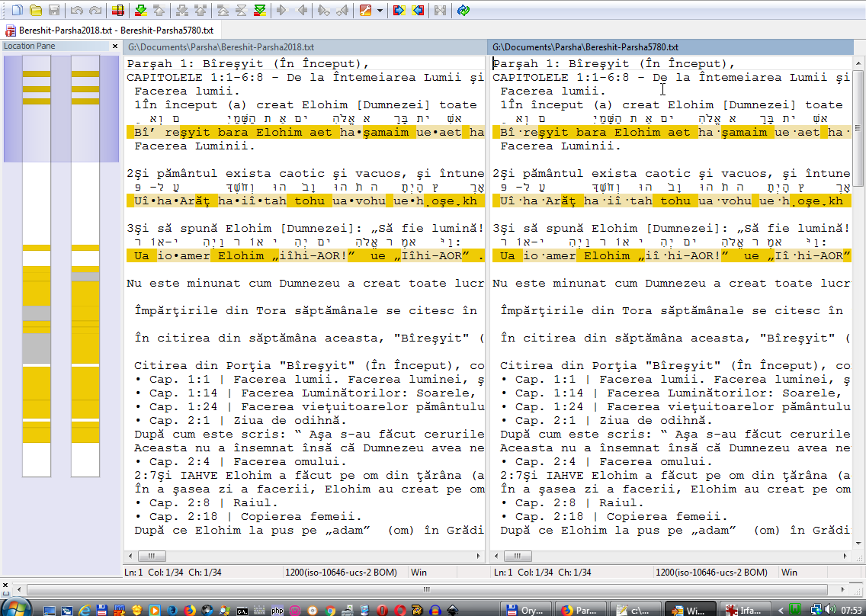Open a file with the folder icon
866x616 pixels.
pos(36,10)
